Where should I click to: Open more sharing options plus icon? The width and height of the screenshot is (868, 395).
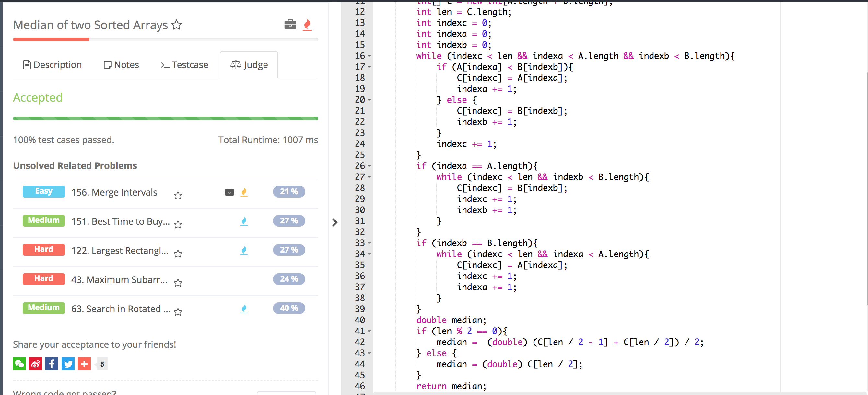point(84,364)
